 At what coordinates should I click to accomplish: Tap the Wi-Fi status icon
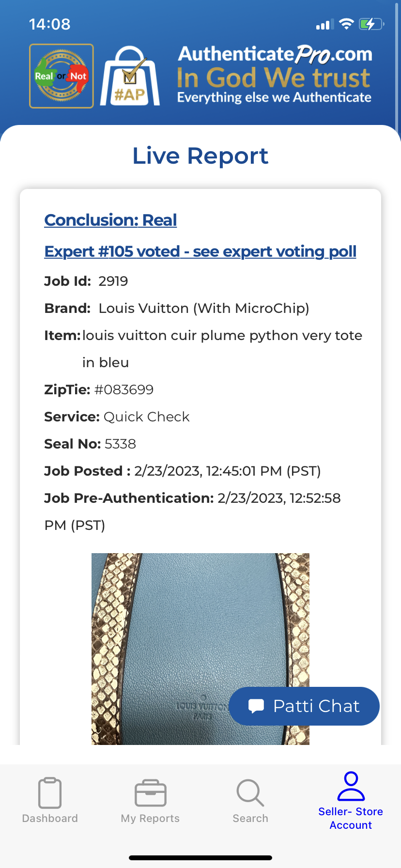click(x=346, y=24)
